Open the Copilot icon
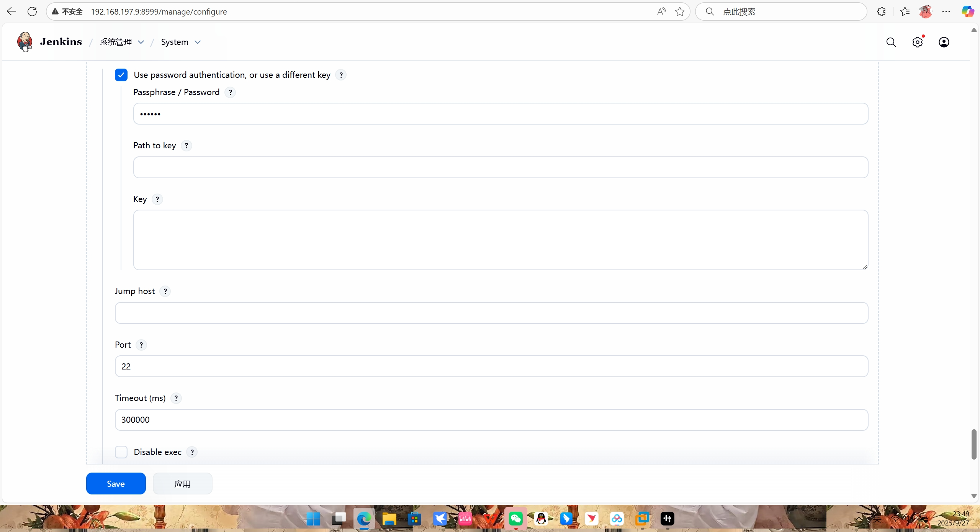Viewport: 980px width, 532px height. click(968, 11)
